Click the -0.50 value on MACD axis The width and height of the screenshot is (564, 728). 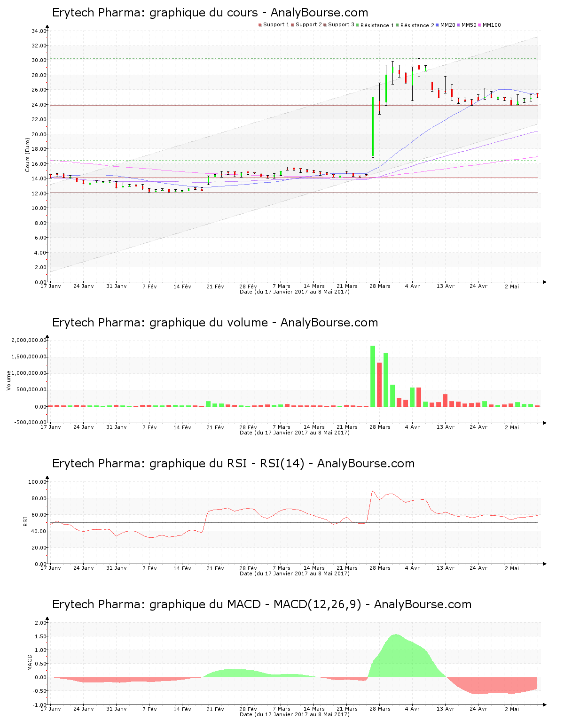click(x=39, y=691)
